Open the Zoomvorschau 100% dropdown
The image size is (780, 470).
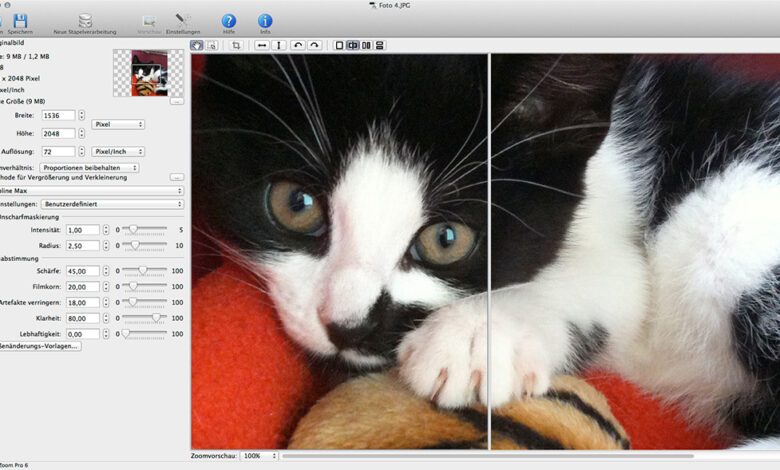click(259, 456)
